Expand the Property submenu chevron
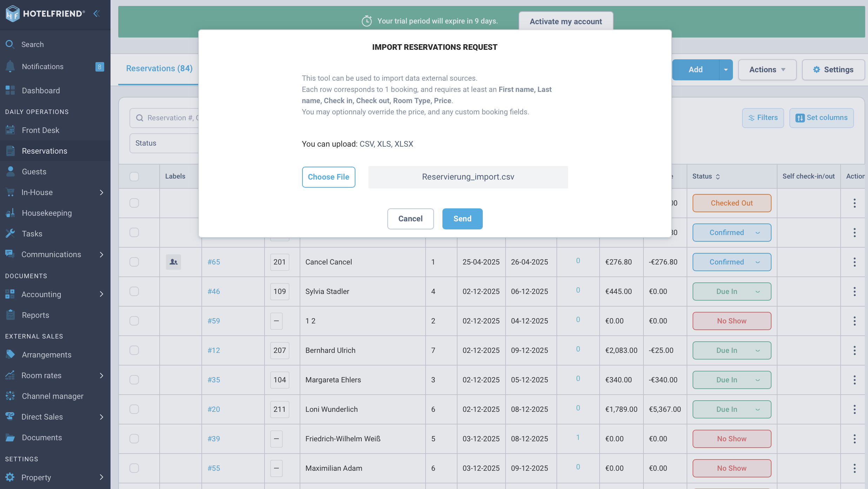The width and height of the screenshot is (868, 489). coord(101,477)
